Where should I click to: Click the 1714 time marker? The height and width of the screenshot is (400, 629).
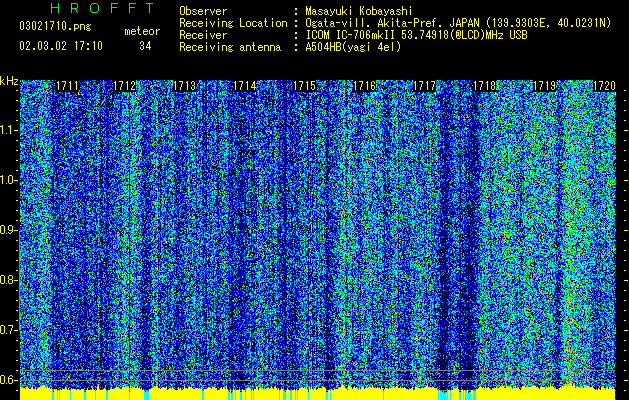pyautogui.click(x=244, y=86)
